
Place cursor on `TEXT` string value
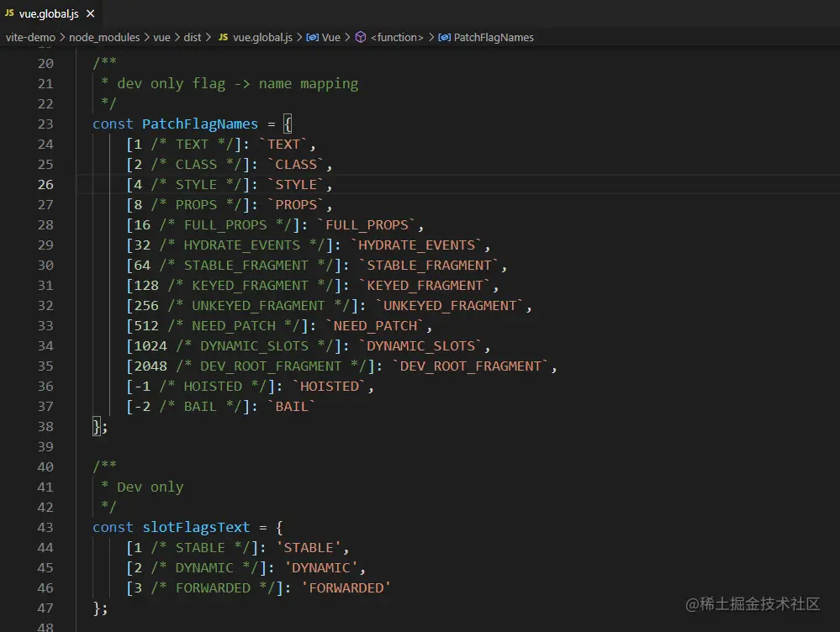(283, 144)
